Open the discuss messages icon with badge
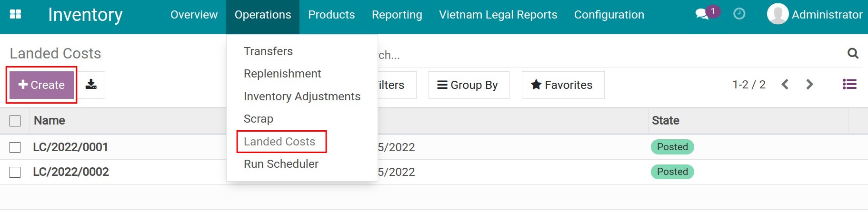 pyautogui.click(x=702, y=14)
